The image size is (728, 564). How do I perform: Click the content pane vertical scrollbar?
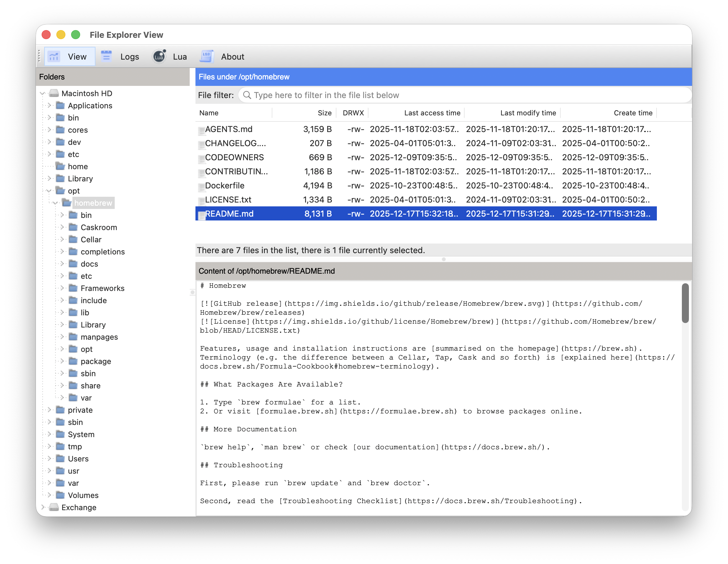click(x=685, y=303)
